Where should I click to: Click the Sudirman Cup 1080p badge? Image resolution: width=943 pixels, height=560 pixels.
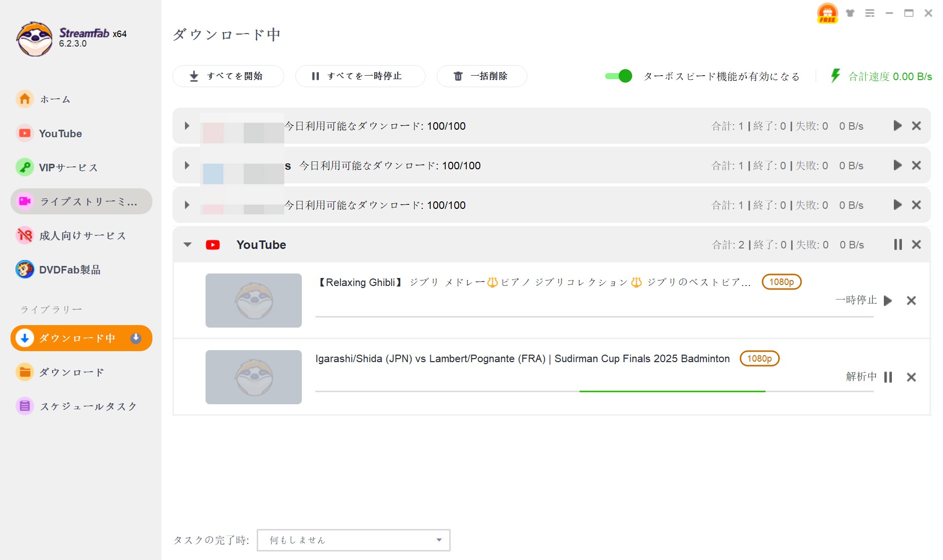760,359
